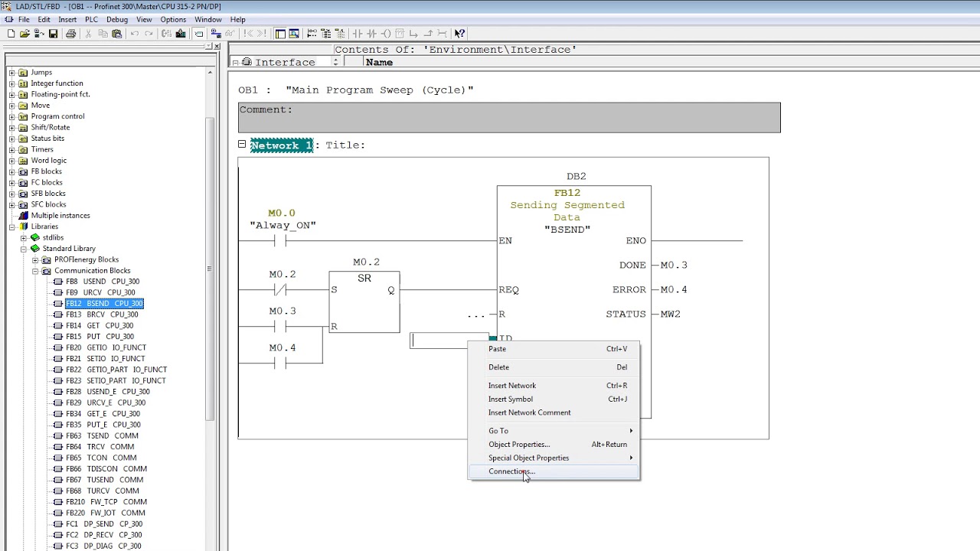980x551 pixels.
Task: Select the Network 1 title label
Action: click(282, 145)
